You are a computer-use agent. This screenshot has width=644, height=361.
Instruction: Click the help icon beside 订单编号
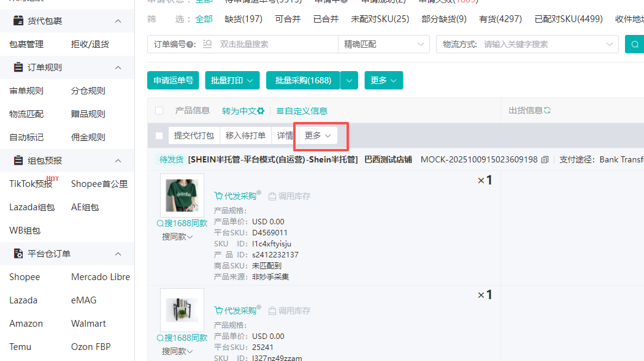coord(190,44)
